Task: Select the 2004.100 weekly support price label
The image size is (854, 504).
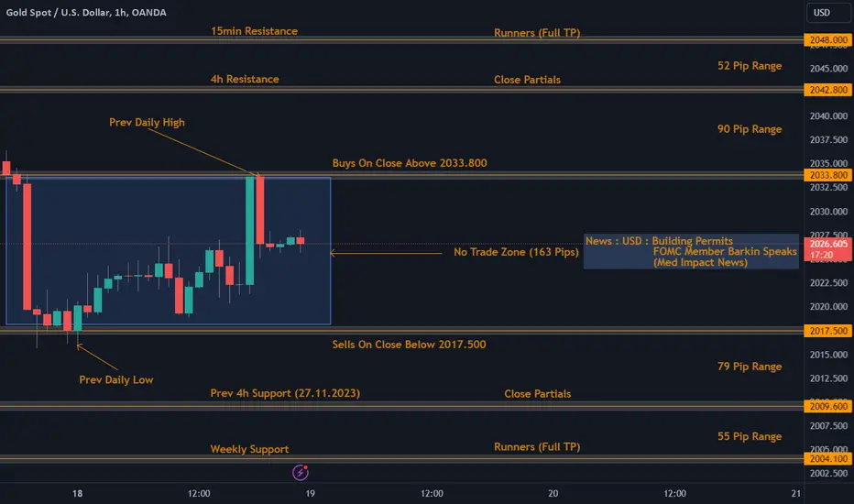Action: tap(828, 459)
